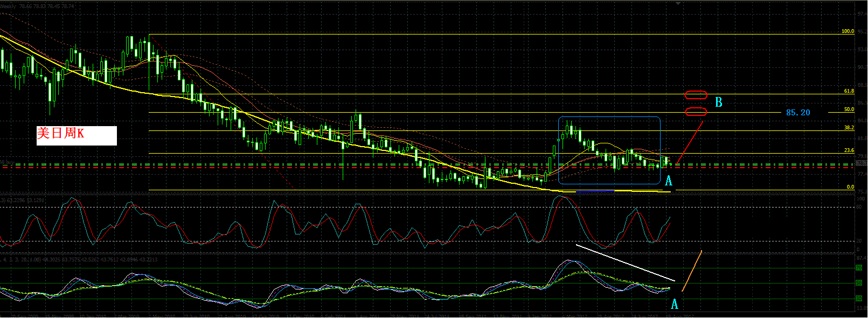
Task: Select the upper red ellipse near 61.8 level
Action: pyautogui.click(x=696, y=95)
